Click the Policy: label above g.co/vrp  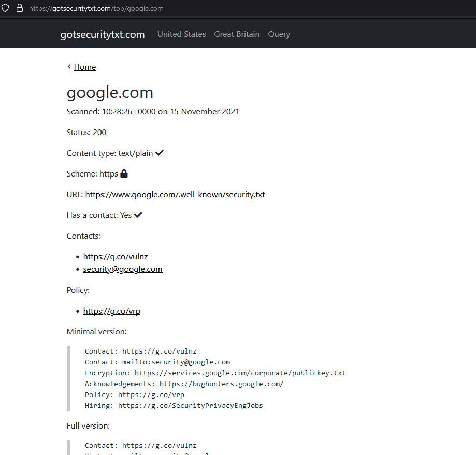coord(78,290)
